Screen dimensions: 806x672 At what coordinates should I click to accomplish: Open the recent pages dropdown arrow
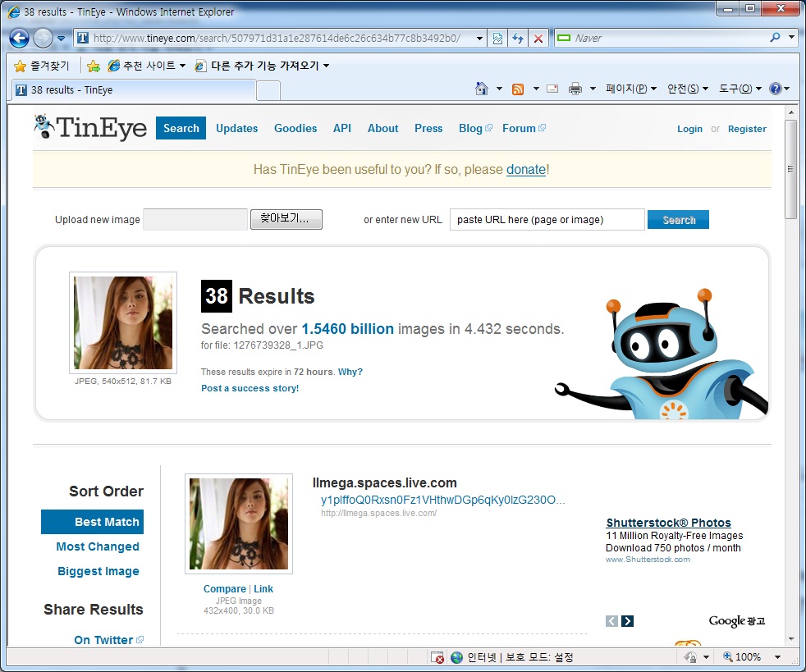(62, 39)
